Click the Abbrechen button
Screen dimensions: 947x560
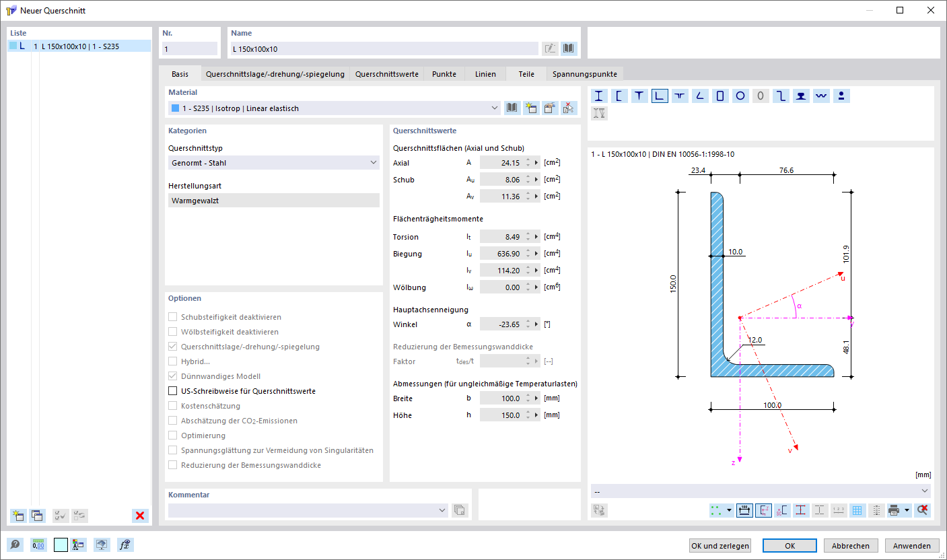[x=851, y=546]
